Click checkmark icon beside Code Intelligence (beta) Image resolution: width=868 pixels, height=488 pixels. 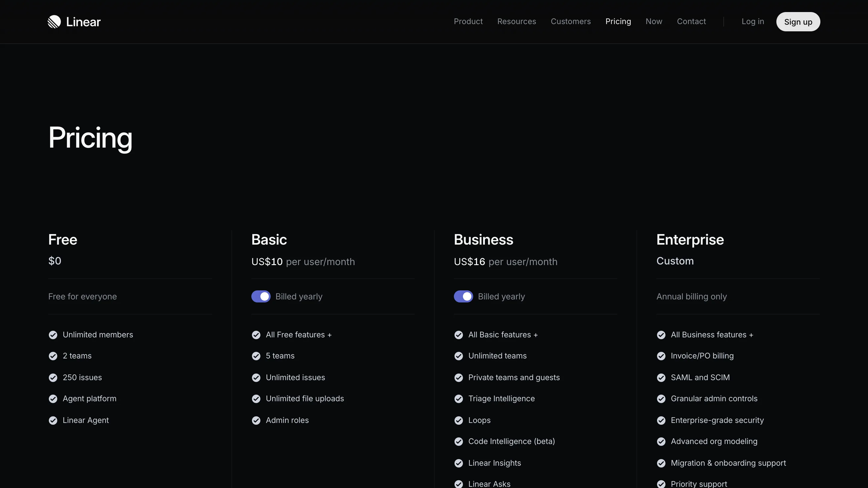coord(459,442)
